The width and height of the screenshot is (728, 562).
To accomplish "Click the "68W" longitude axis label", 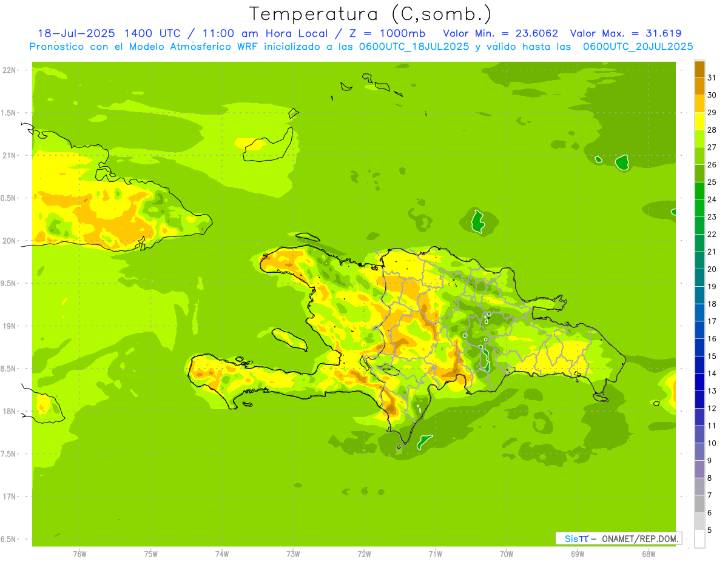I will (x=649, y=554).
